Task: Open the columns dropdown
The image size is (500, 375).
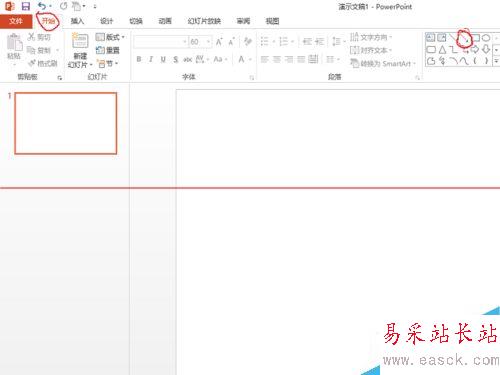Action: point(333,59)
